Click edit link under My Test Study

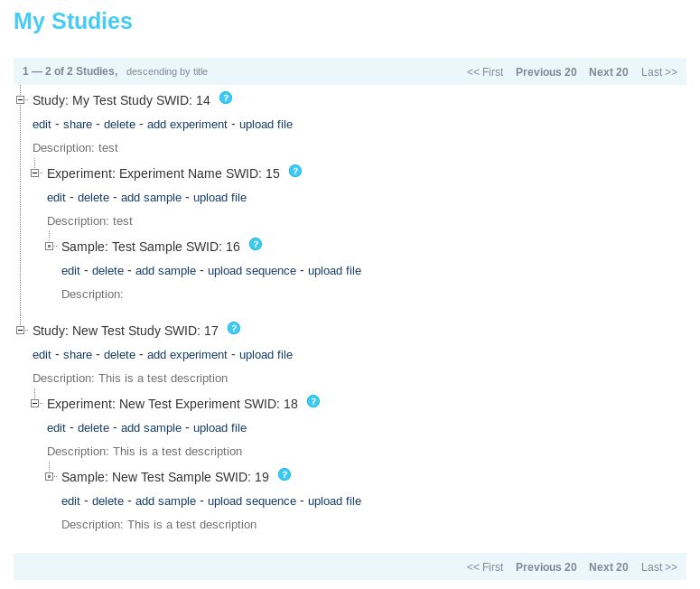(42, 125)
